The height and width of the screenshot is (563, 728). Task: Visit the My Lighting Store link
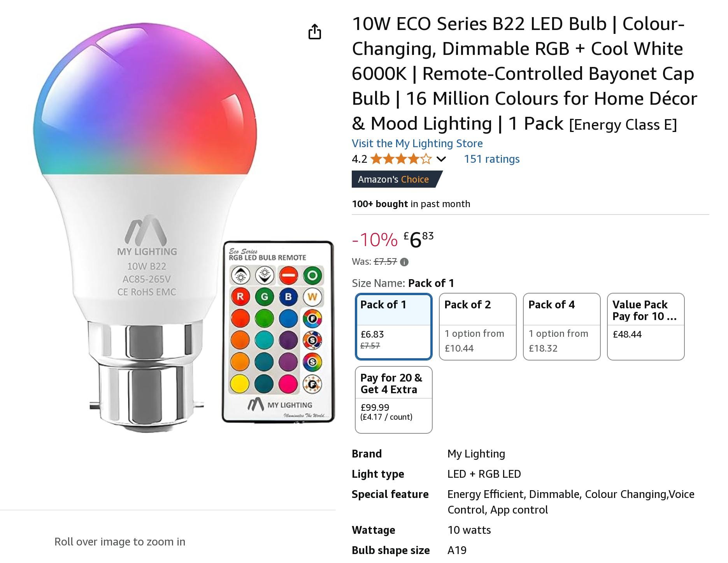(x=417, y=143)
